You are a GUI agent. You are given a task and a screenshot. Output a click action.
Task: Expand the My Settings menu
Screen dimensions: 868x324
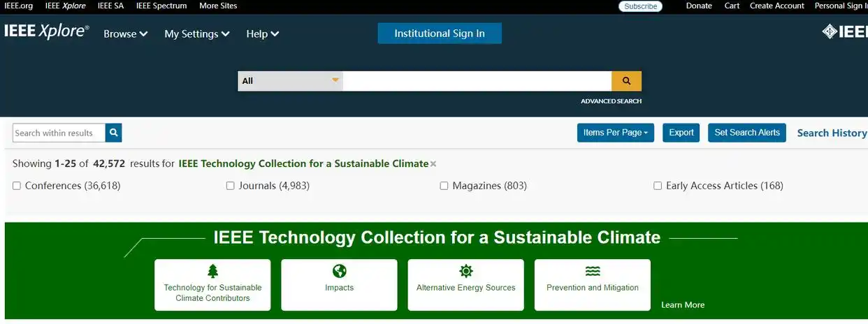(197, 34)
